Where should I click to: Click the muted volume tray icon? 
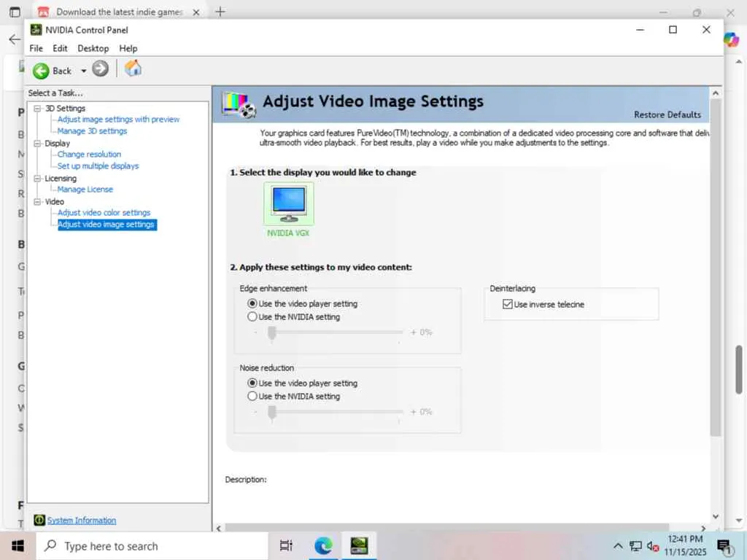click(653, 546)
